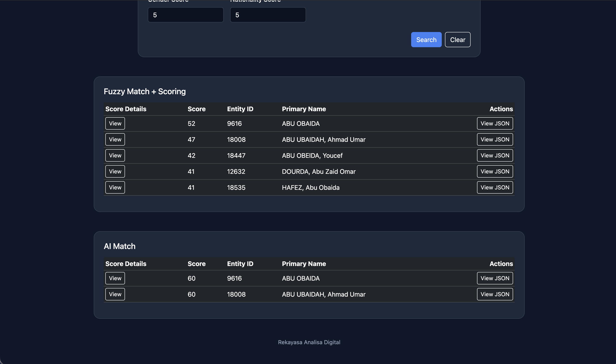Open JSON for ABU UBAIDAH in AI Match
The height and width of the screenshot is (364, 616).
click(x=495, y=294)
